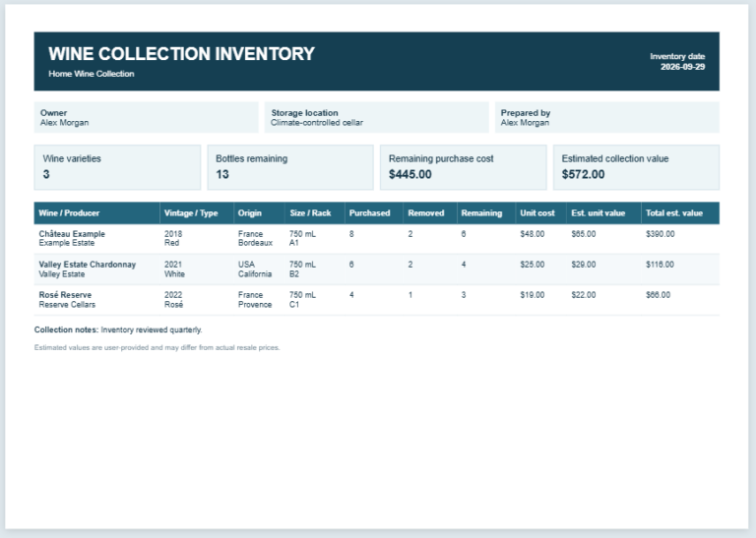Screen dimensions: 756x538
Task: Click the 2018 vintage cell
Action: point(173,234)
